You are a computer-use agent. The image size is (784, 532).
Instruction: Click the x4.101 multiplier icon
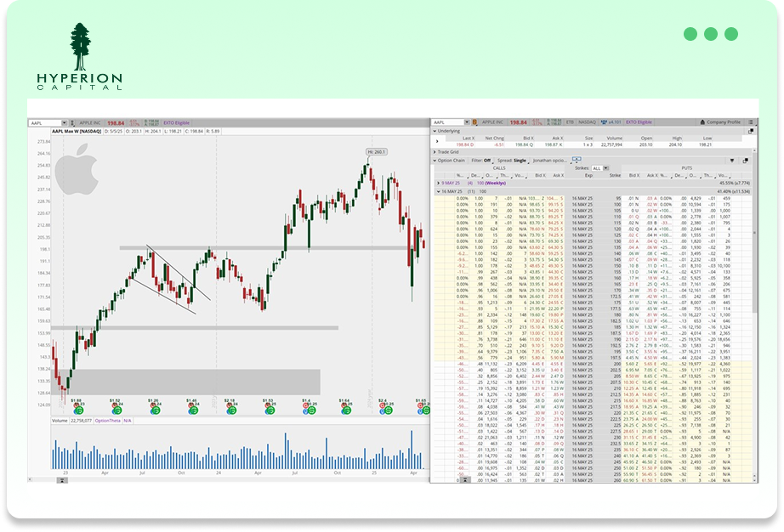pyautogui.click(x=613, y=122)
